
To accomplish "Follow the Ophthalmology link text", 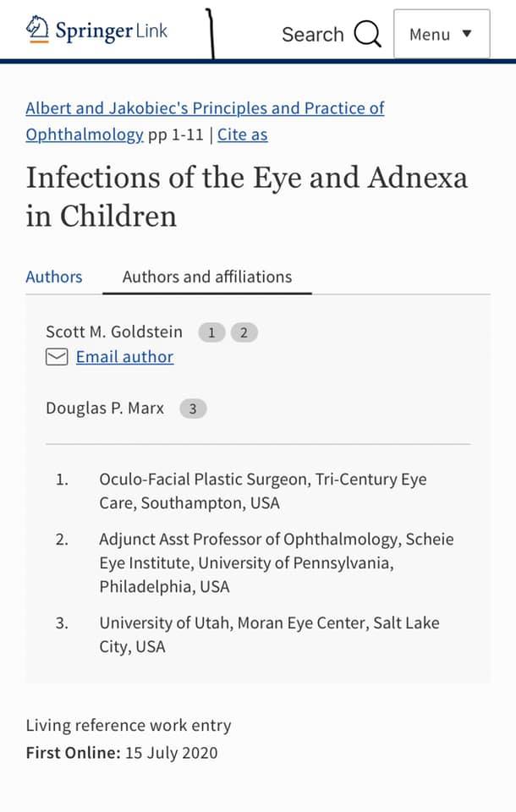I will tap(85, 134).
